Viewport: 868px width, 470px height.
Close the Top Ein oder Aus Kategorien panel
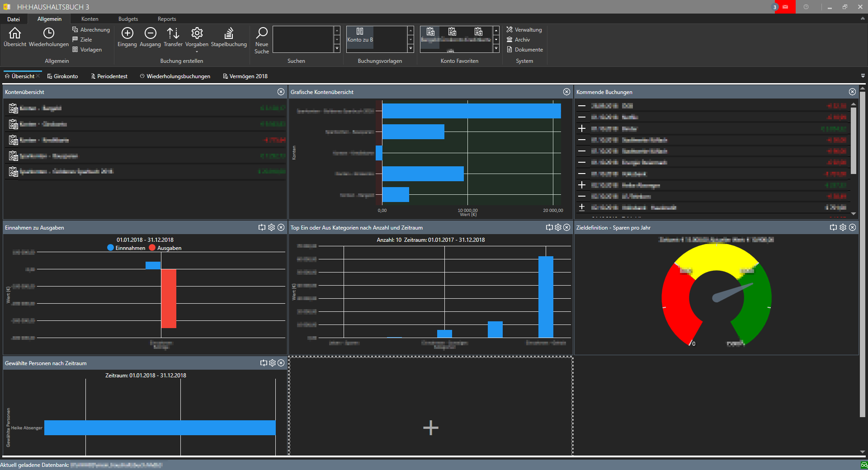click(566, 227)
